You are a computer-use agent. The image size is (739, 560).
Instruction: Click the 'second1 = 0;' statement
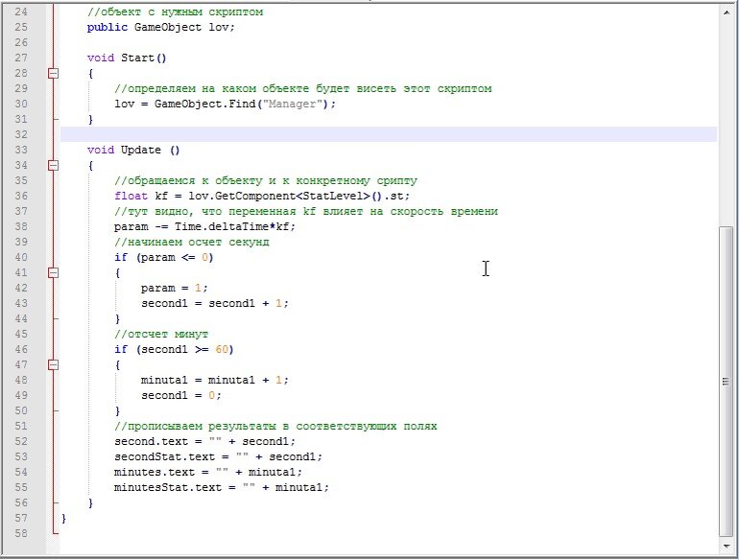181,396
